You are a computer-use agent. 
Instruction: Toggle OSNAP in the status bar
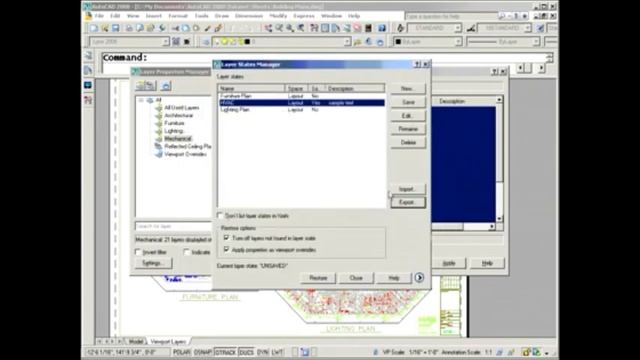click(x=202, y=352)
